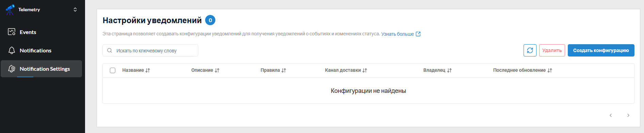The height and width of the screenshot is (133, 644).
Task: Click the external-link icon after Узнать больше
Action: pos(418,34)
